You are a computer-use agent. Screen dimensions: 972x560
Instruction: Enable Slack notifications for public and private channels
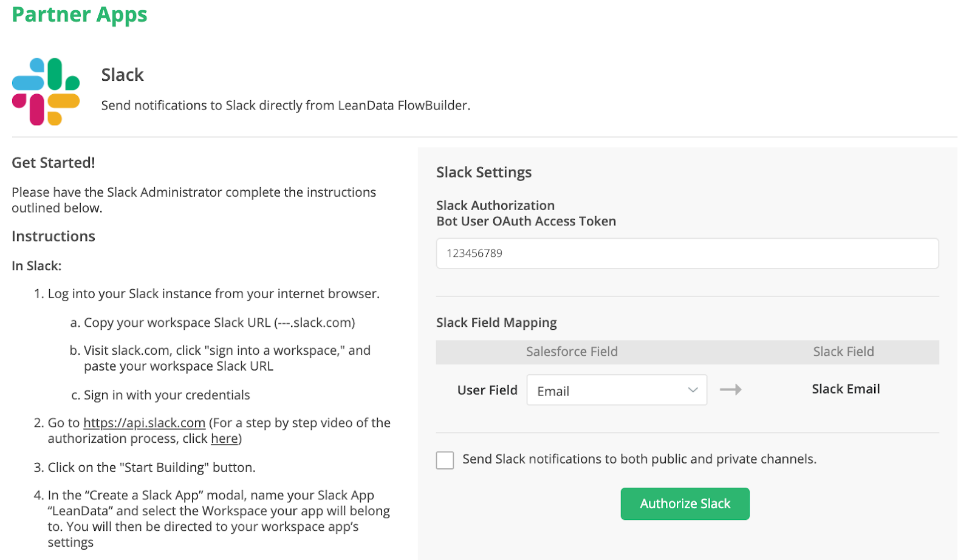pyautogui.click(x=445, y=460)
